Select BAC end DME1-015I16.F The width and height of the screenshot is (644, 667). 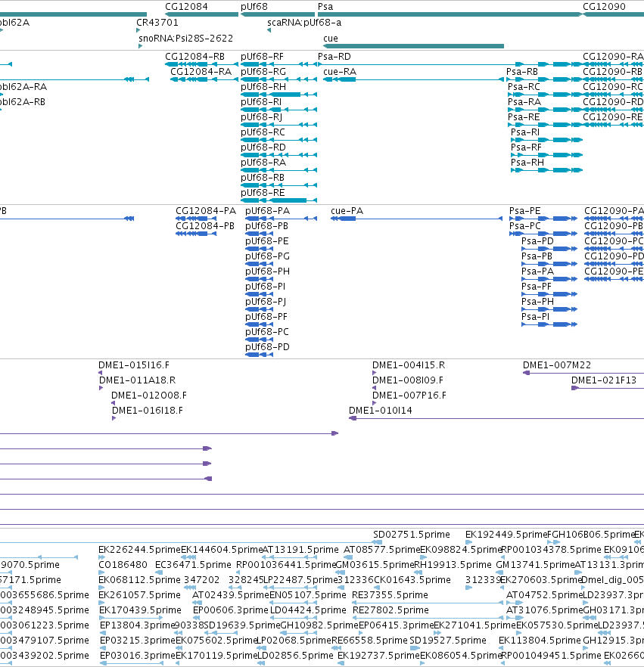click(100, 373)
